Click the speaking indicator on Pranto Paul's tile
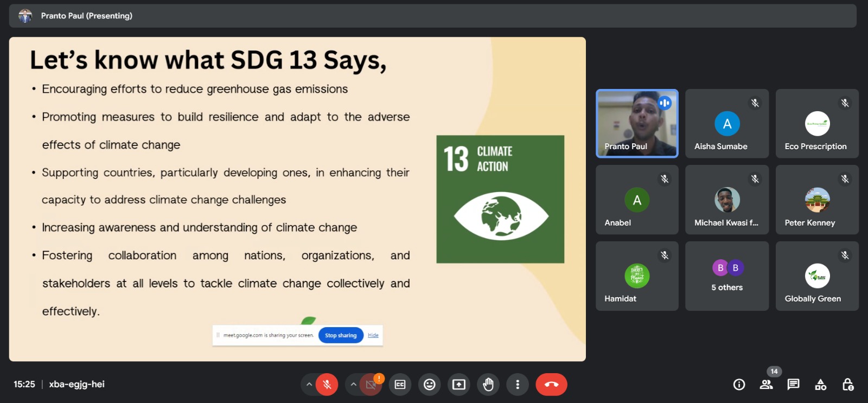 click(x=665, y=103)
